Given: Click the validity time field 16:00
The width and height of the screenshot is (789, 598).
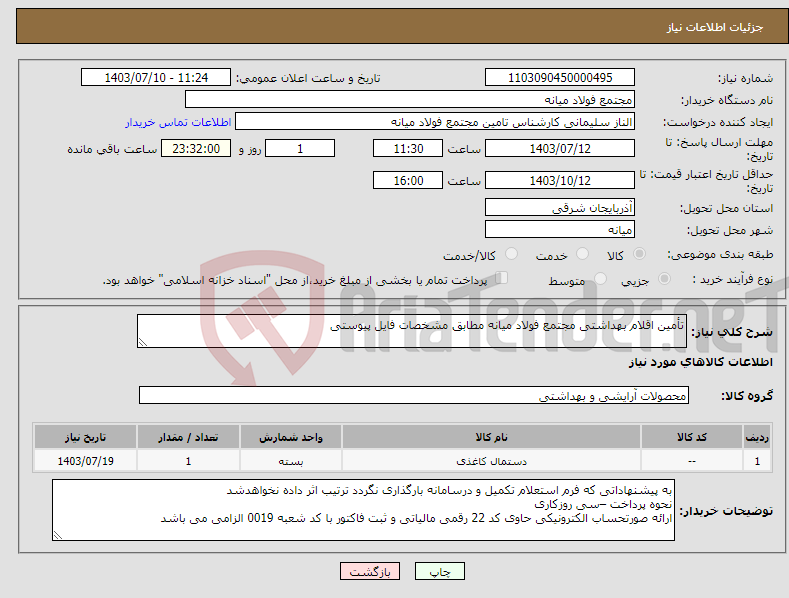Looking at the screenshot, I should 408,180.
